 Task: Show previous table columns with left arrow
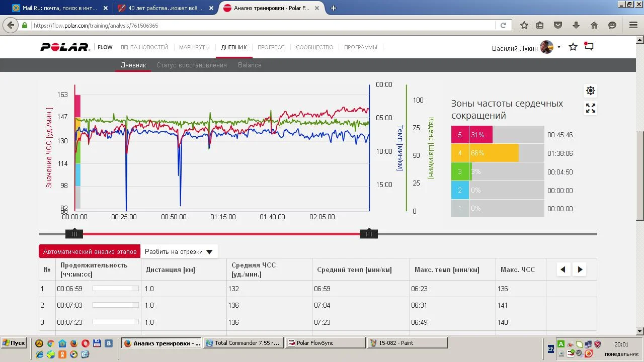(x=563, y=269)
